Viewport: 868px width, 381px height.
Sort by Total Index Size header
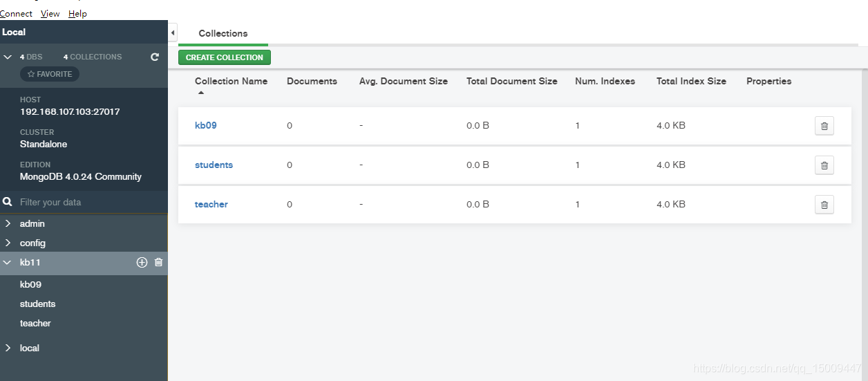click(691, 81)
